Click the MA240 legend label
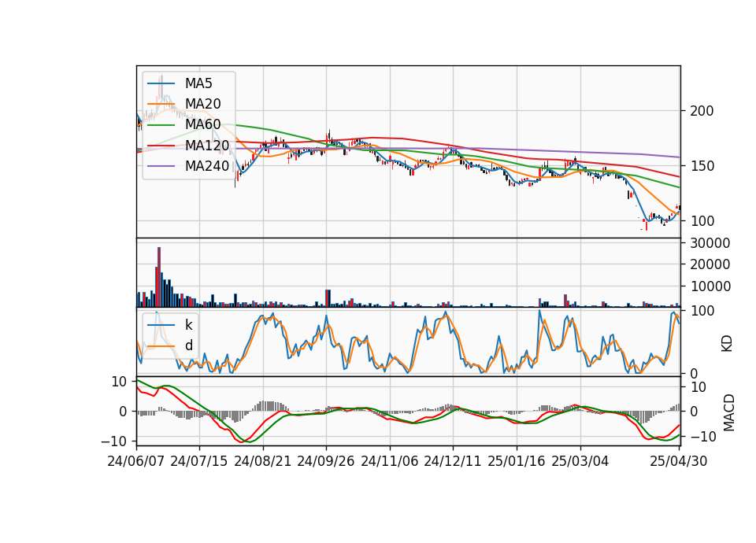This screenshot has width=756, height=543. pos(207,166)
